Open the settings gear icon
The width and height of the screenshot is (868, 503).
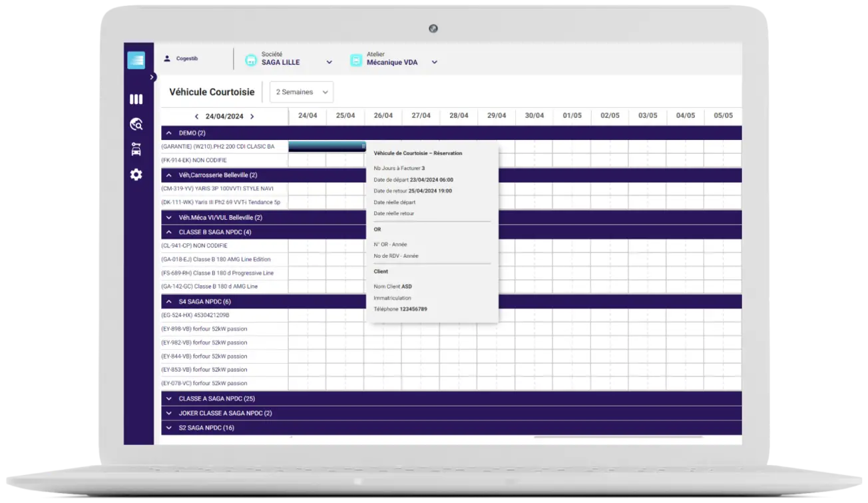(136, 175)
